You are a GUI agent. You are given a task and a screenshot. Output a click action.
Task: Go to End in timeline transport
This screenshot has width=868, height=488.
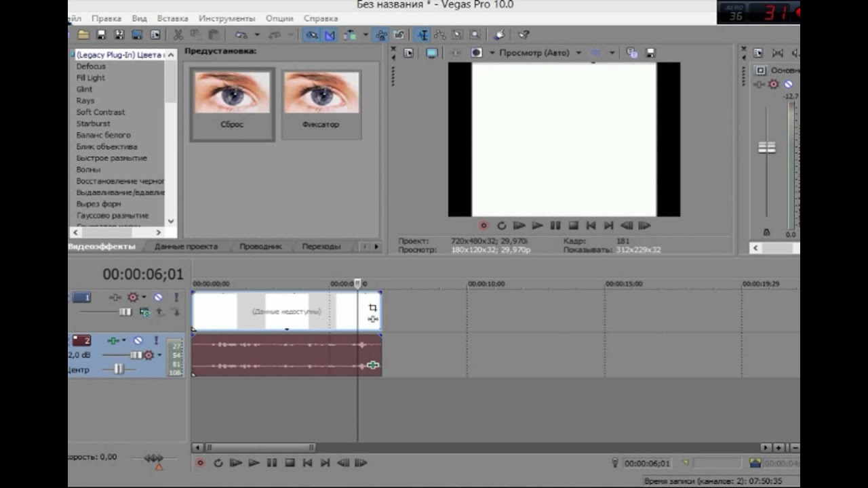tap(325, 463)
